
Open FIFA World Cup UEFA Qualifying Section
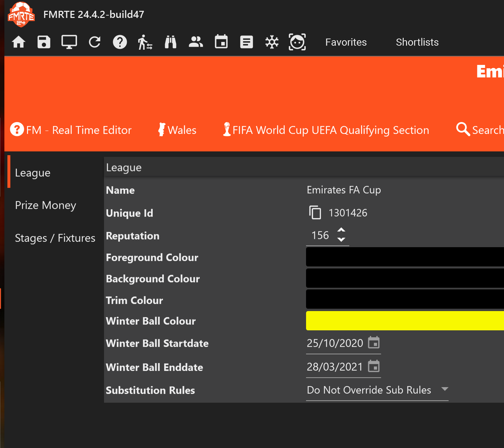tap(326, 130)
